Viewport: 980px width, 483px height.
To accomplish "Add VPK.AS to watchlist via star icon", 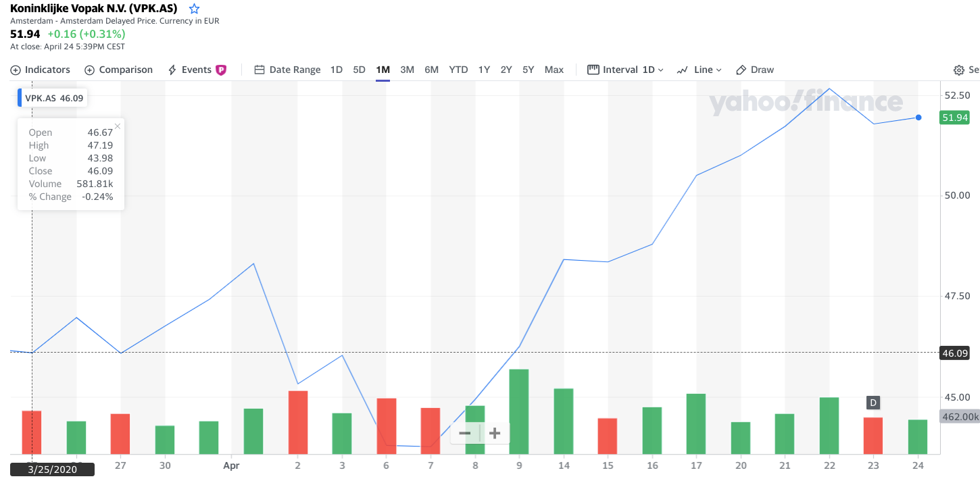I will (194, 9).
